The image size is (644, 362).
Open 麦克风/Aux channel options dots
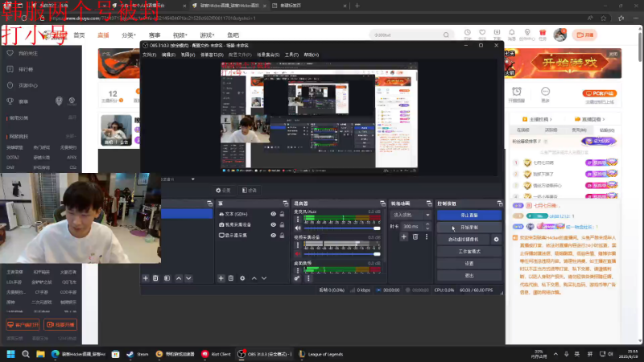298,219
